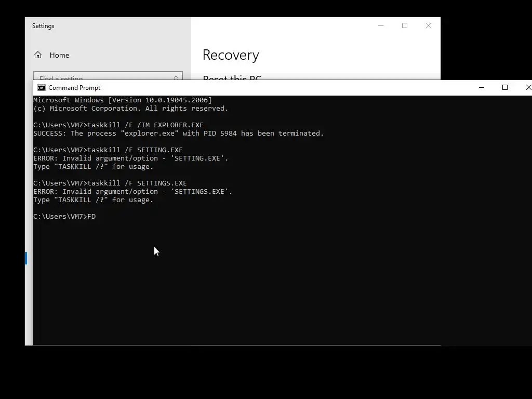Viewport: 532px width, 399px height.
Task: Close the Command Prompt window
Action: pos(528,87)
